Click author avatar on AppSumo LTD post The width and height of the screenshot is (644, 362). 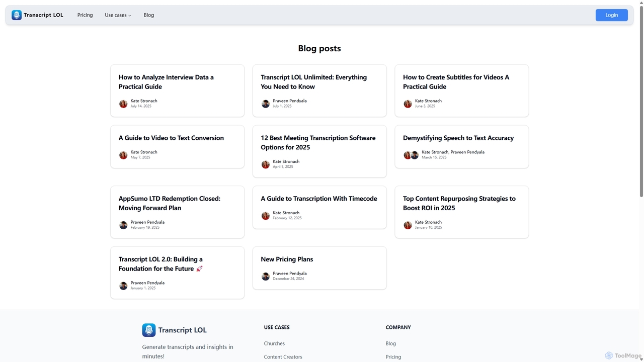[123, 225]
